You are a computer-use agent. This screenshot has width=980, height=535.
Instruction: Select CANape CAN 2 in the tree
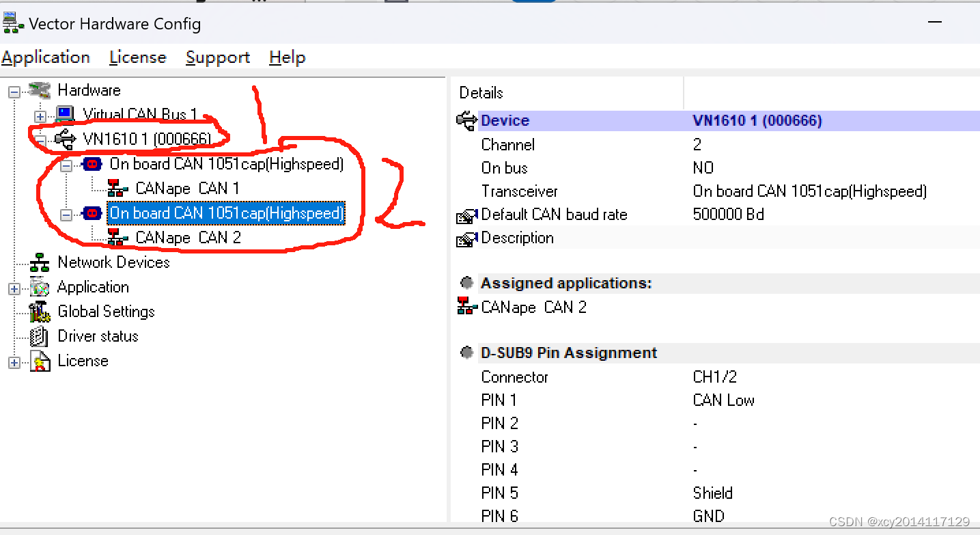point(188,238)
